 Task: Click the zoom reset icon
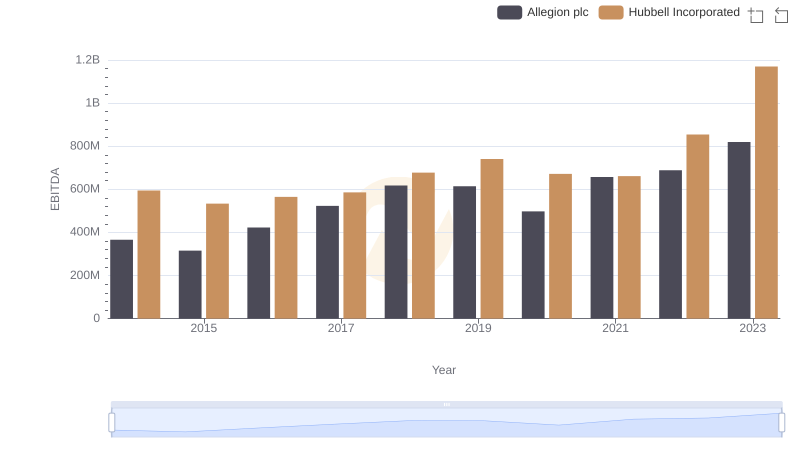point(781,15)
